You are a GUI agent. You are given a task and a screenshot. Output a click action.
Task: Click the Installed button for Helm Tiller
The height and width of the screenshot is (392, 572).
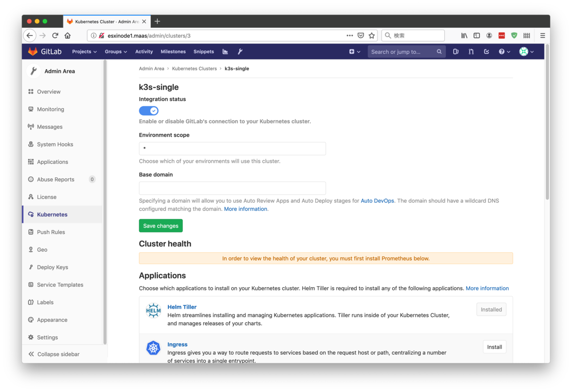[491, 310]
